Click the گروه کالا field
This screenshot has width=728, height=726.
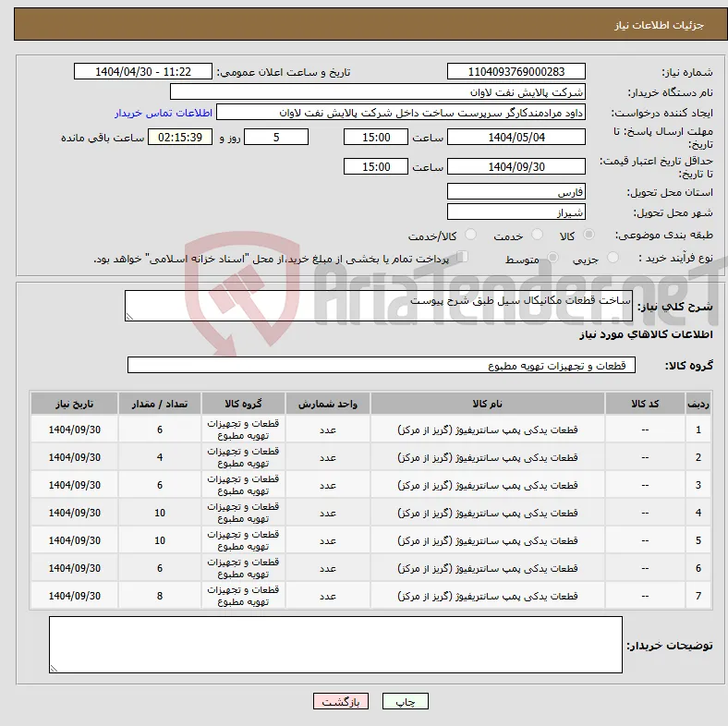click(x=382, y=366)
